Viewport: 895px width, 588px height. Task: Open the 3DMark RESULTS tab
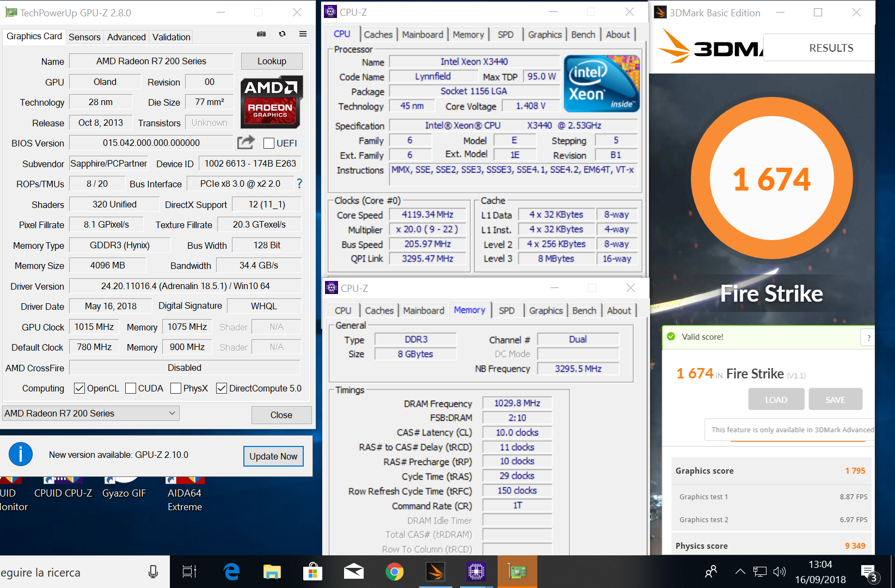[x=831, y=48]
